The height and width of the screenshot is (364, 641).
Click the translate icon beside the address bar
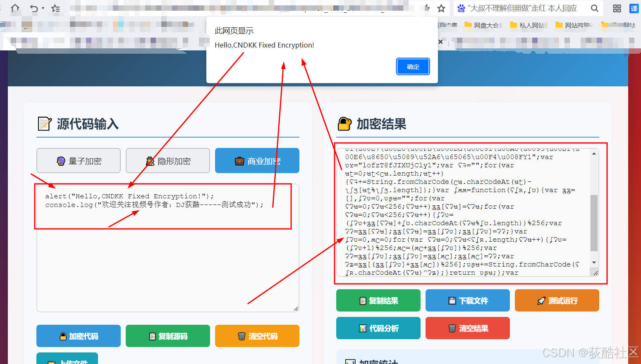click(x=634, y=8)
